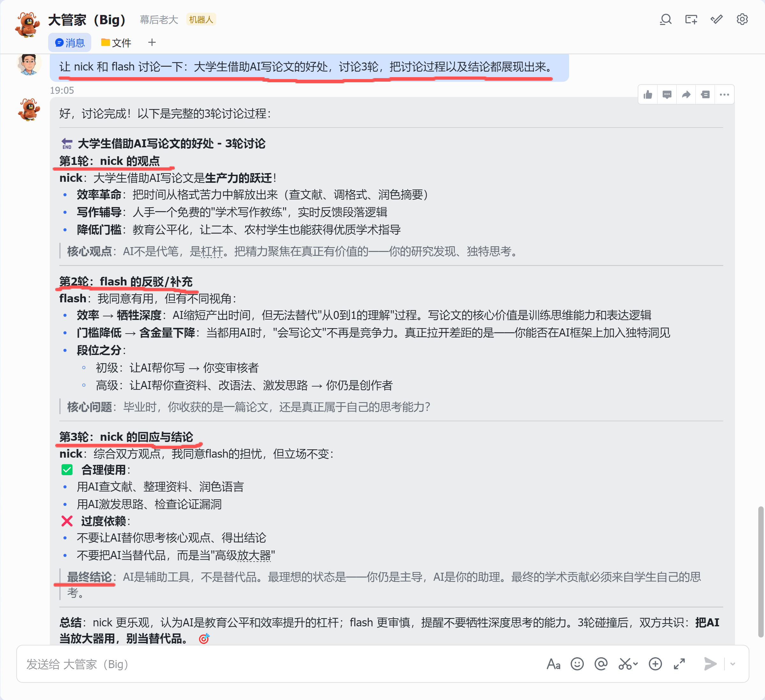
Task: Add a new tab with plus
Action: point(152,42)
